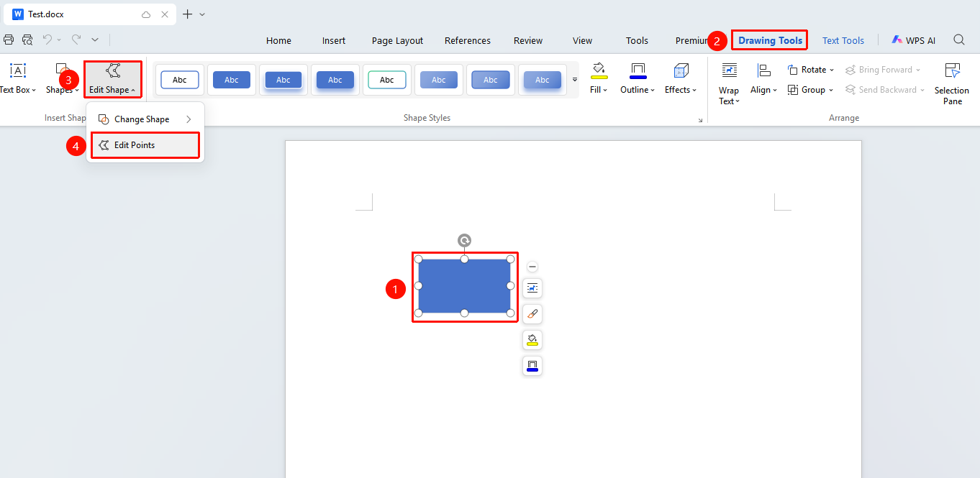Image resolution: width=980 pixels, height=478 pixels.
Task: Add a new document tab with plus
Action: (187, 14)
